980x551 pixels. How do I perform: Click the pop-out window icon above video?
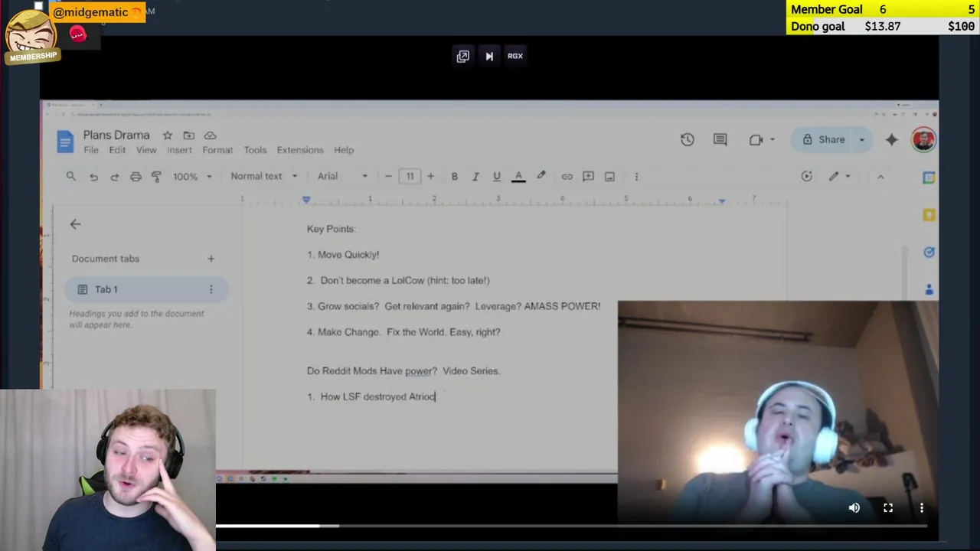pos(462,56)
